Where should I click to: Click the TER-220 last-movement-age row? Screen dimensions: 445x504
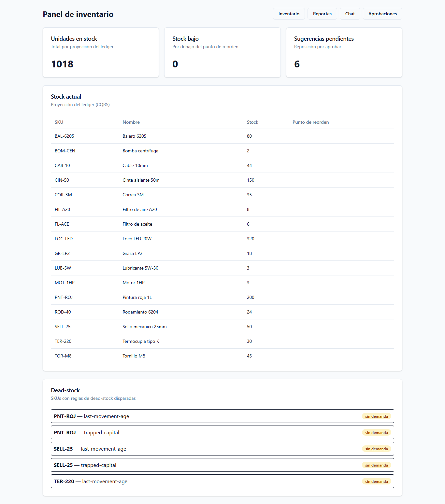pyautogui.click(x=223, y=481)
